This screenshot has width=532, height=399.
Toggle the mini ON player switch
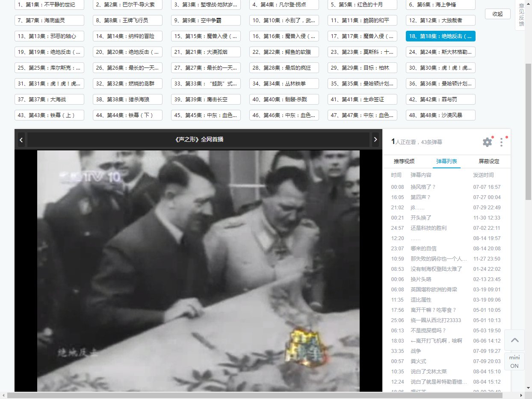click(514, 361)
